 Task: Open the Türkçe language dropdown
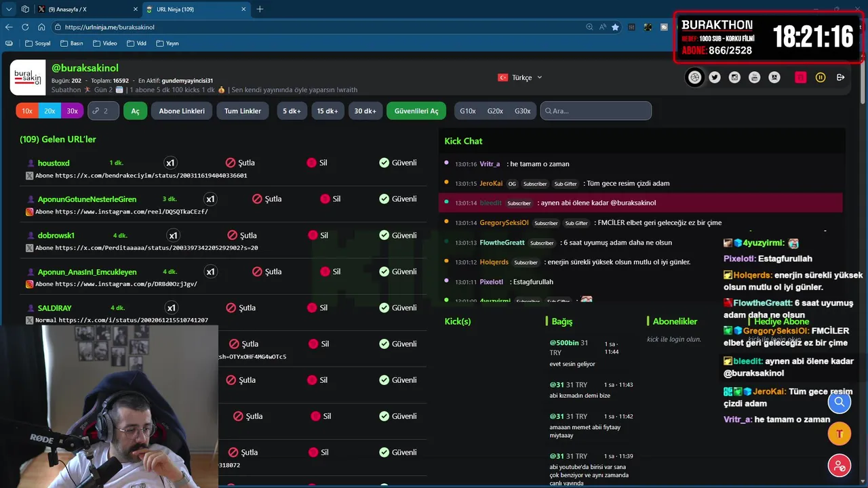(520, 77)
